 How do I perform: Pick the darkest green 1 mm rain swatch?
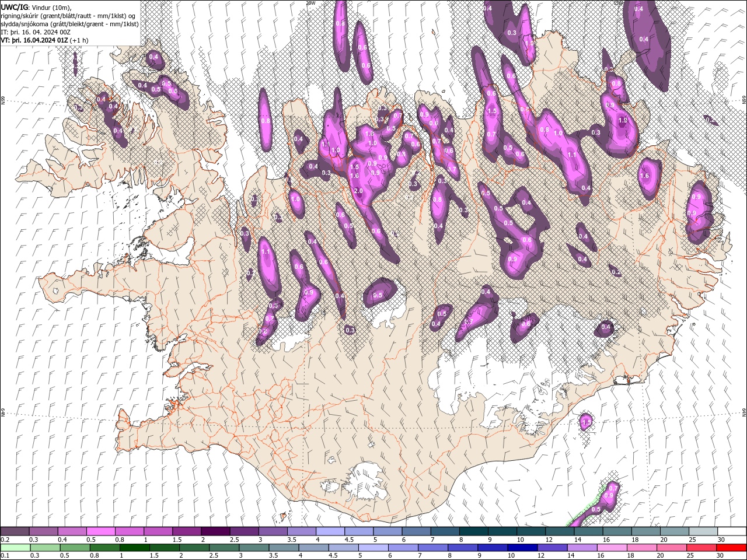point(135,548)
